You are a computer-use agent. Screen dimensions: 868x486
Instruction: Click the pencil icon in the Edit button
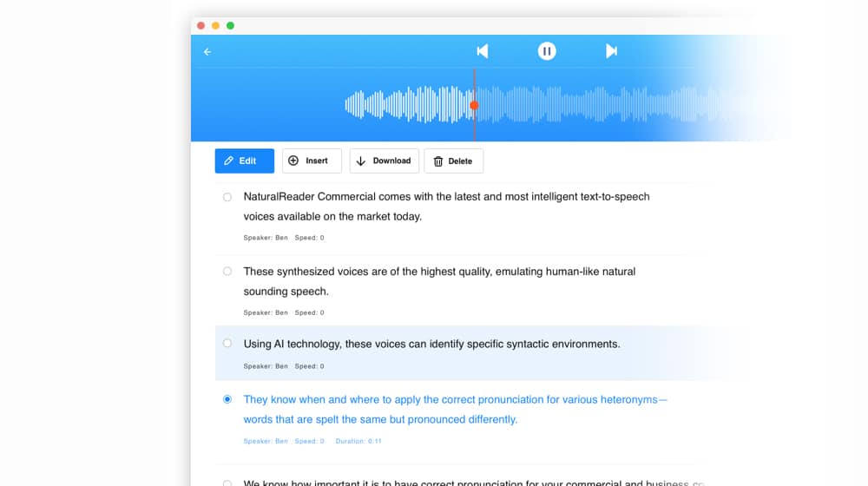tap(228, 161)
